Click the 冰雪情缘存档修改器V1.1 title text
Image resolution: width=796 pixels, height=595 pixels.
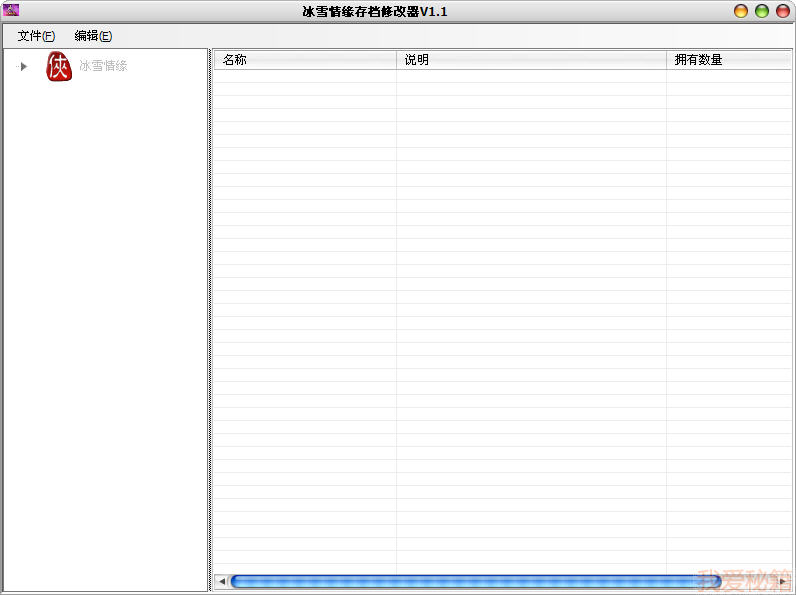coord(375,11)
